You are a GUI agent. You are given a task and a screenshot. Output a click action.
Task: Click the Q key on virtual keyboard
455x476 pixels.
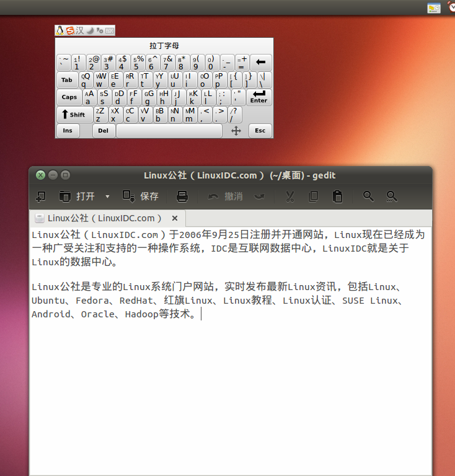point(86,80)
